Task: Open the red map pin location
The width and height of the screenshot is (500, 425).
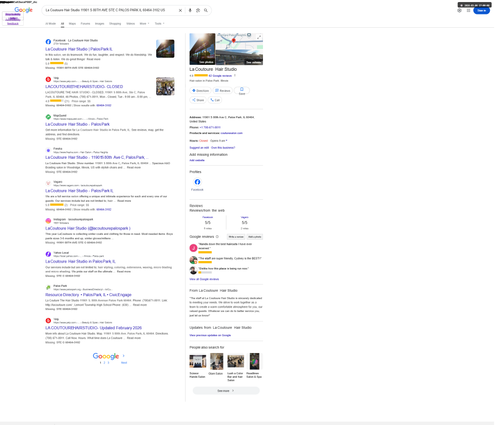Action: click(x=234, y=41)
